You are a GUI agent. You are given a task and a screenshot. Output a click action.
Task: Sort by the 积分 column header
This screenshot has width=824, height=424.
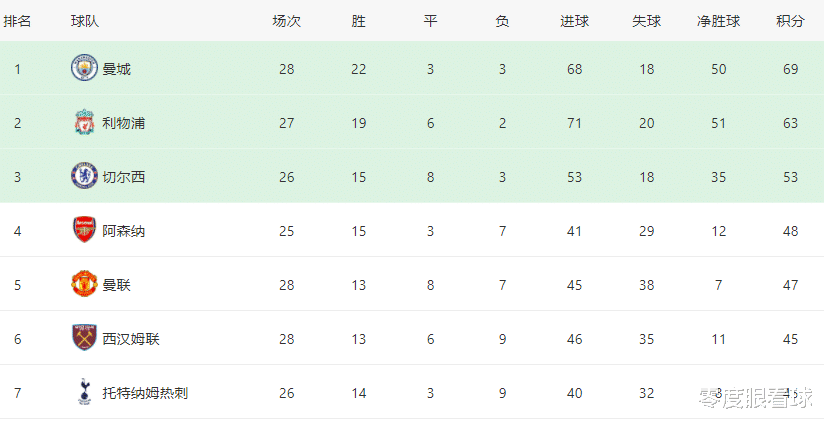(x=790, y=21)
